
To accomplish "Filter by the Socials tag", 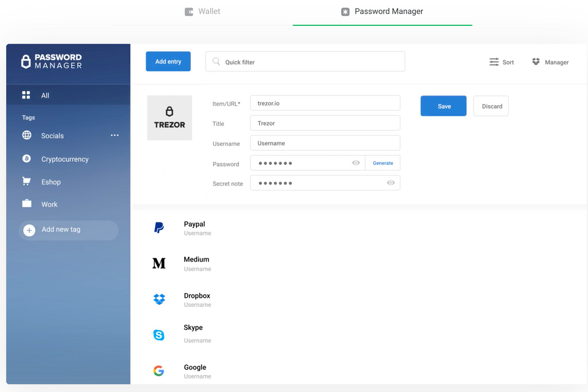I will (x=52, y=136).
